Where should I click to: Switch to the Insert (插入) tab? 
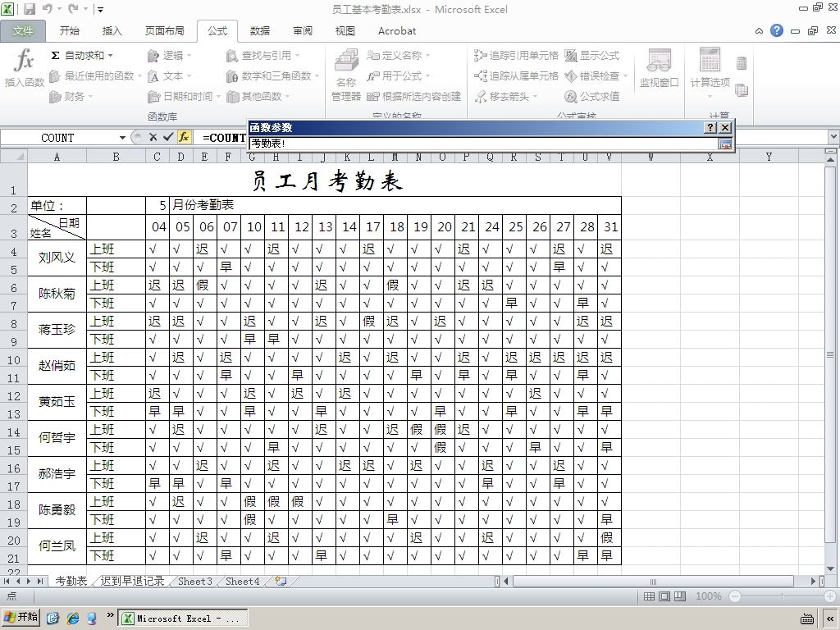[x=112, y=31]
